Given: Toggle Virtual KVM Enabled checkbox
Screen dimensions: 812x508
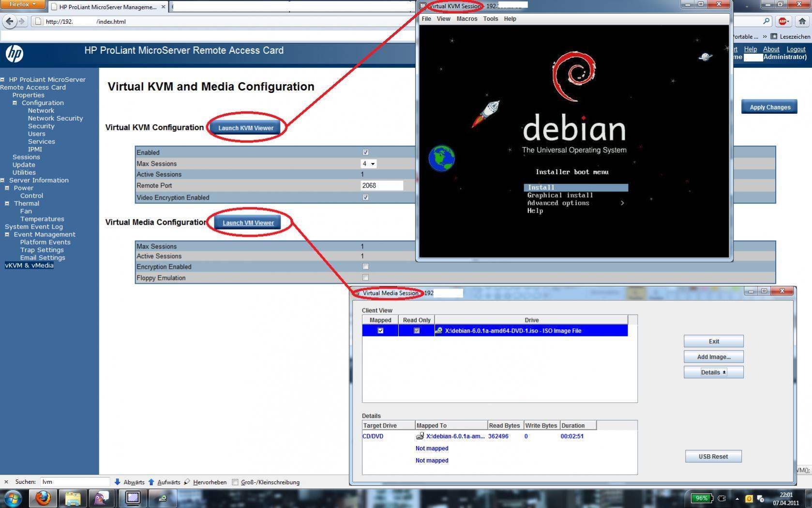Looking at the screenshot, I should pos(365,152).
